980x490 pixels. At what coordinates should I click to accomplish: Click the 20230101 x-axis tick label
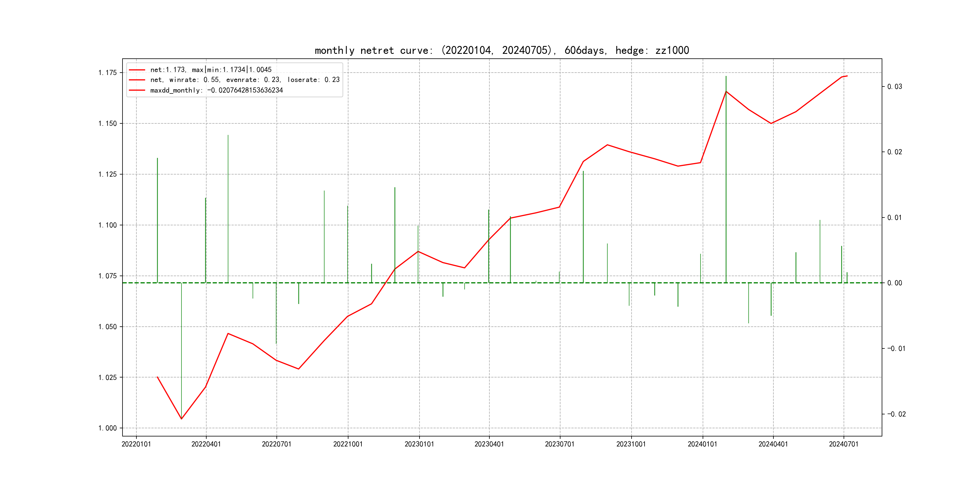pyautogui.click(x=419, y=444)
